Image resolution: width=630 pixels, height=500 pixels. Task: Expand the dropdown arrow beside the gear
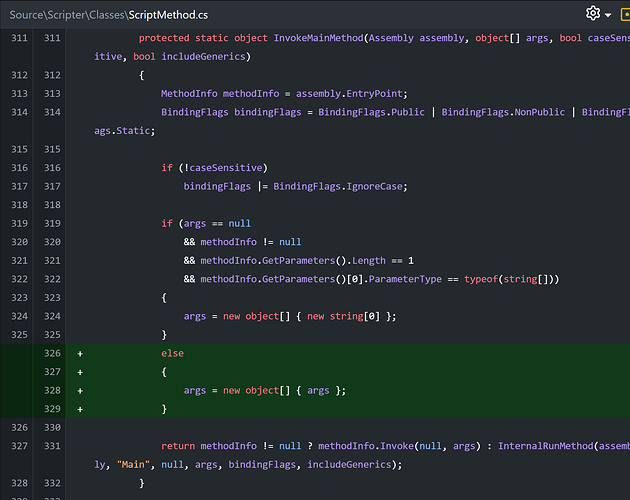(608, 15)
